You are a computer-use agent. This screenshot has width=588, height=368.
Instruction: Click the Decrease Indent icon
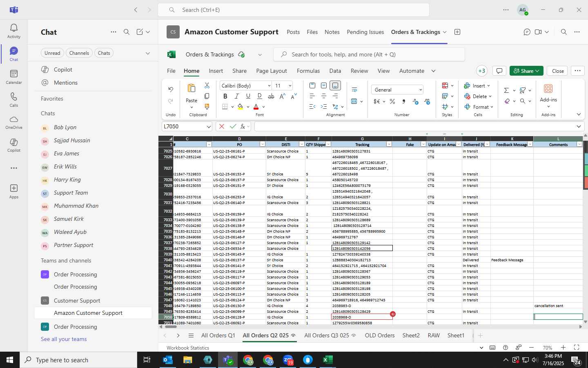click(312, 107)
